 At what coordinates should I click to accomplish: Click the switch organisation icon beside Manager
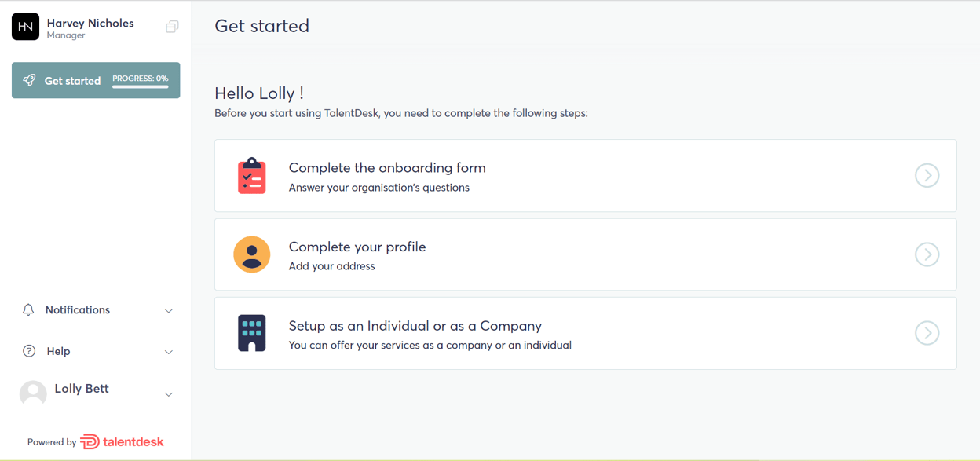coord(172,27)
